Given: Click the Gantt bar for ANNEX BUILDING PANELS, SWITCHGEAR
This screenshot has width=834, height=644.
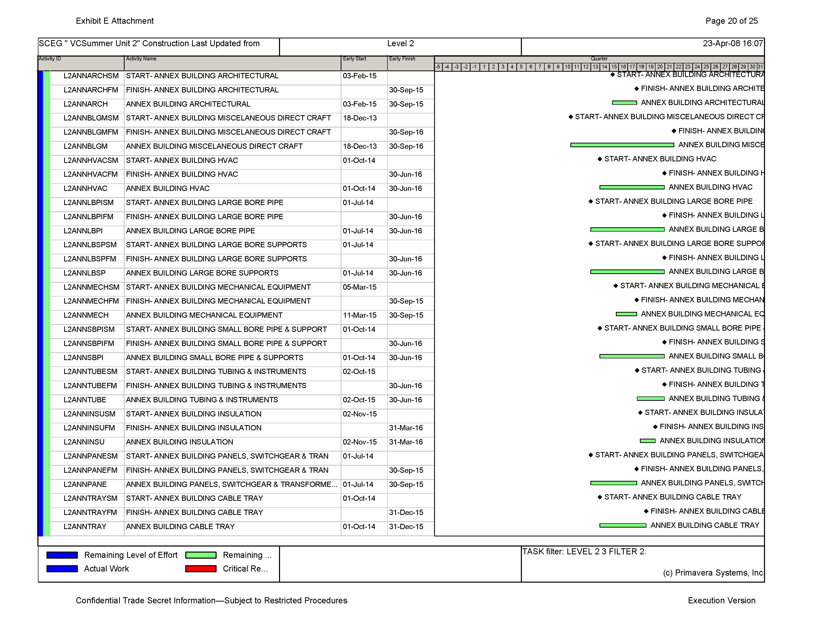Looking at the screenshot, I should (614, 483).
